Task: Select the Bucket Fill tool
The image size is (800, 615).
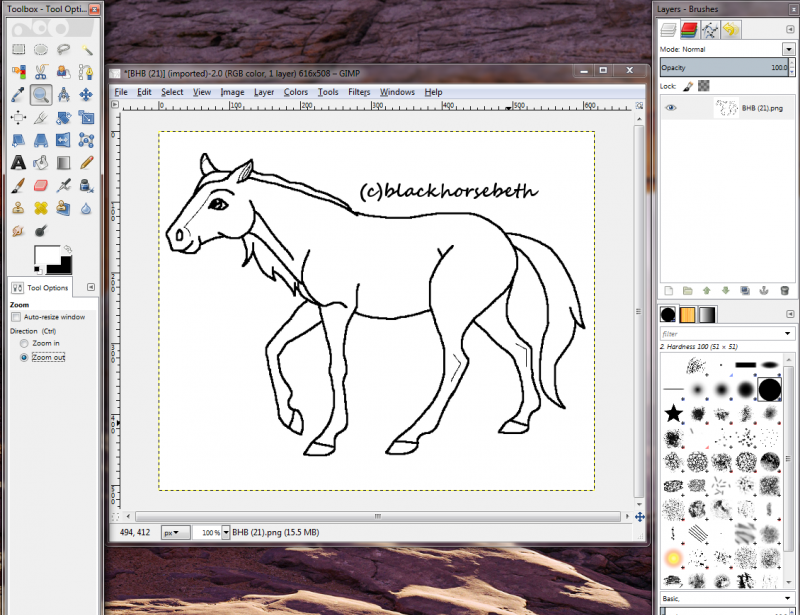Action: [x=41, y=163]
